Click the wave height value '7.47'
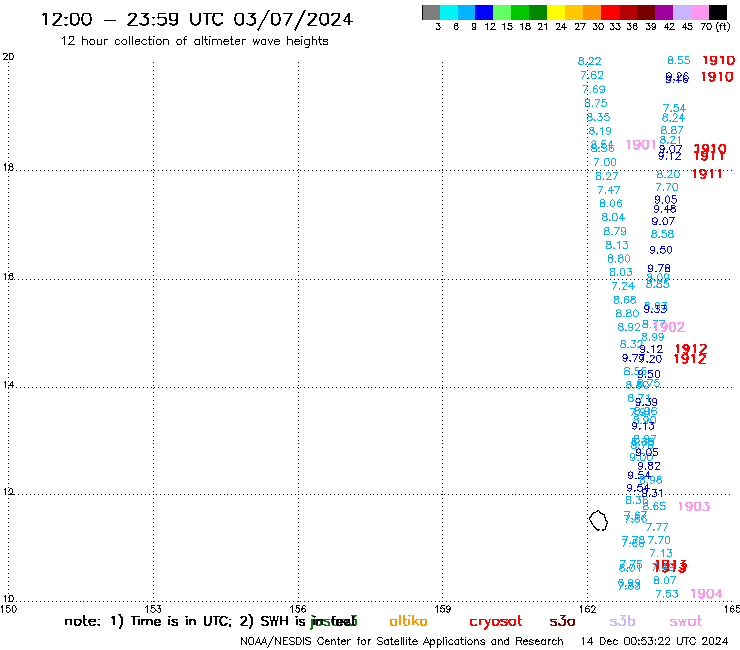Image resolution: width=740 pixels, height=650 pixels. (609, 190)
